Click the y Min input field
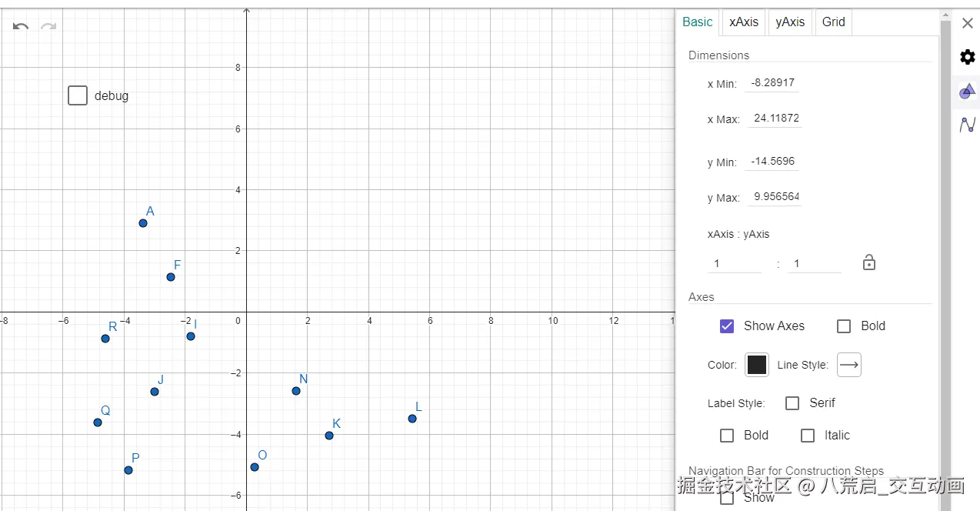The width and height of the screenshot is (980, 511). [772, 162]
